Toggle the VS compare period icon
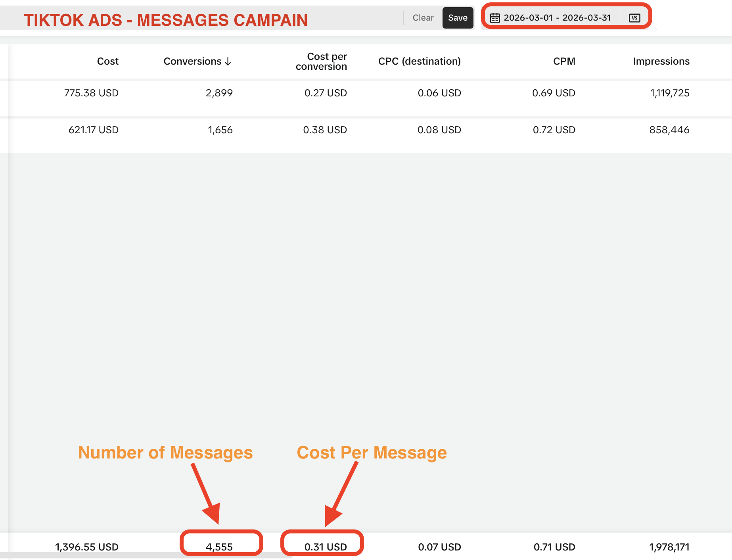 pos(634,18)
